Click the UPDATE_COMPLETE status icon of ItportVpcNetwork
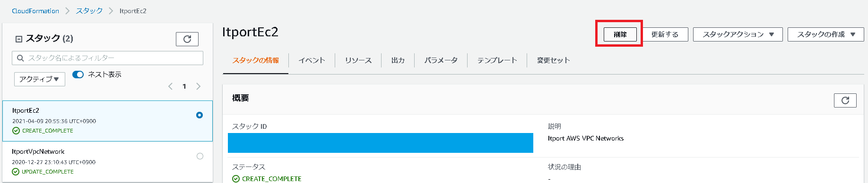This screenshot has height=183, width=868. (16, 172)
